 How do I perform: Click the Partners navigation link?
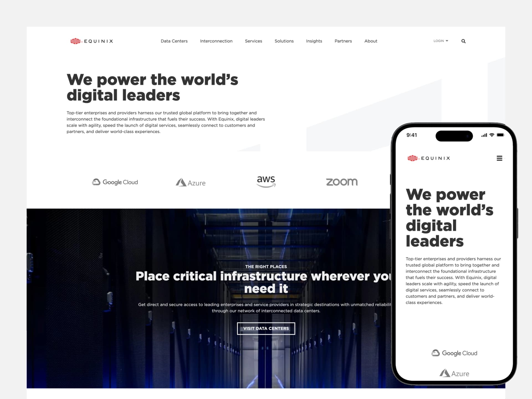pos(343,41)
